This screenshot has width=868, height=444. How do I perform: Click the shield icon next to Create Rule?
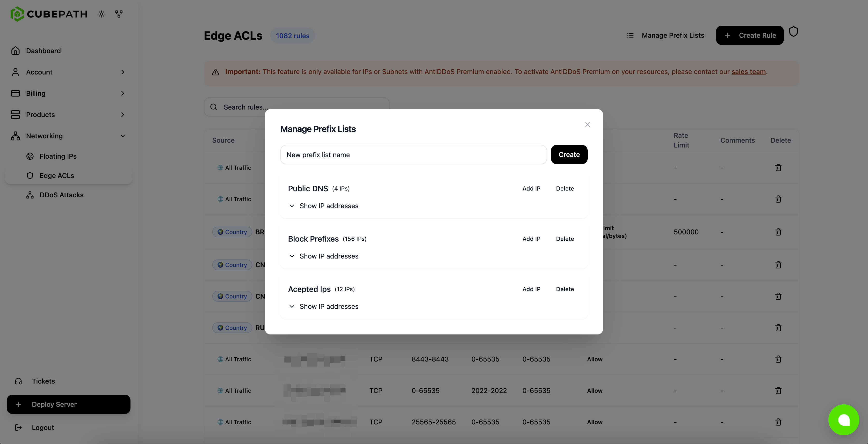(794, 32)
